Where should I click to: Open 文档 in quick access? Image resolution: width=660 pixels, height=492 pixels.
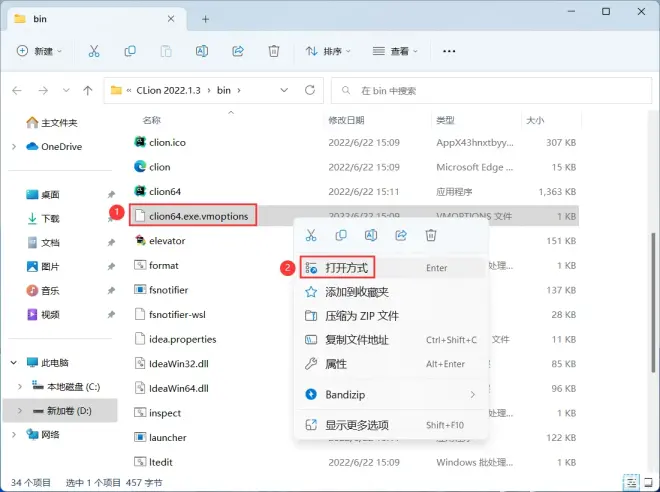point(44,243)
